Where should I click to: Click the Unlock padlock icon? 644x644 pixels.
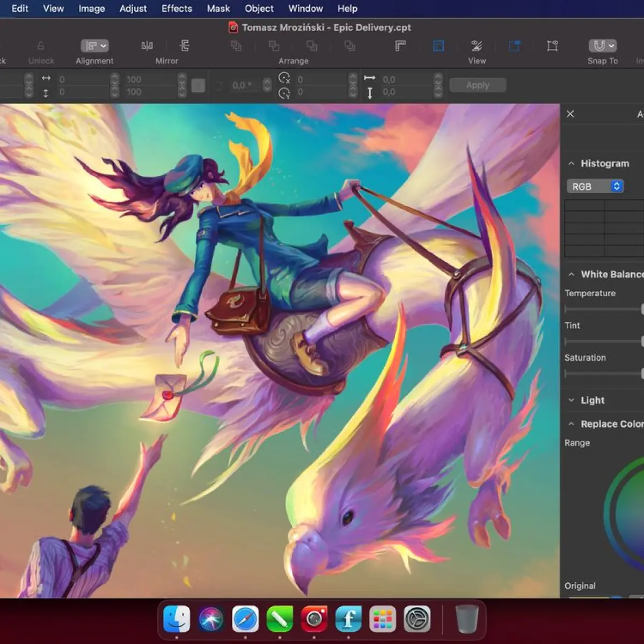point(41,46)
